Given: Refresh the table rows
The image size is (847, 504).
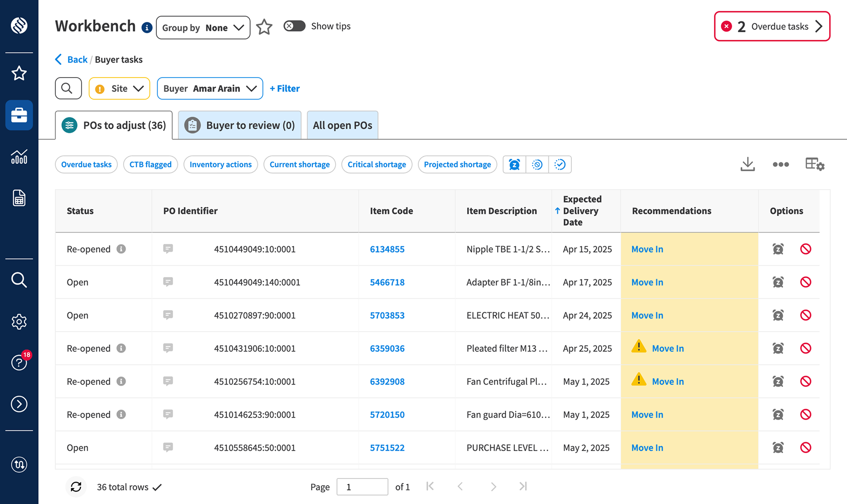Looking at the screenshot, I should [76, 487].
